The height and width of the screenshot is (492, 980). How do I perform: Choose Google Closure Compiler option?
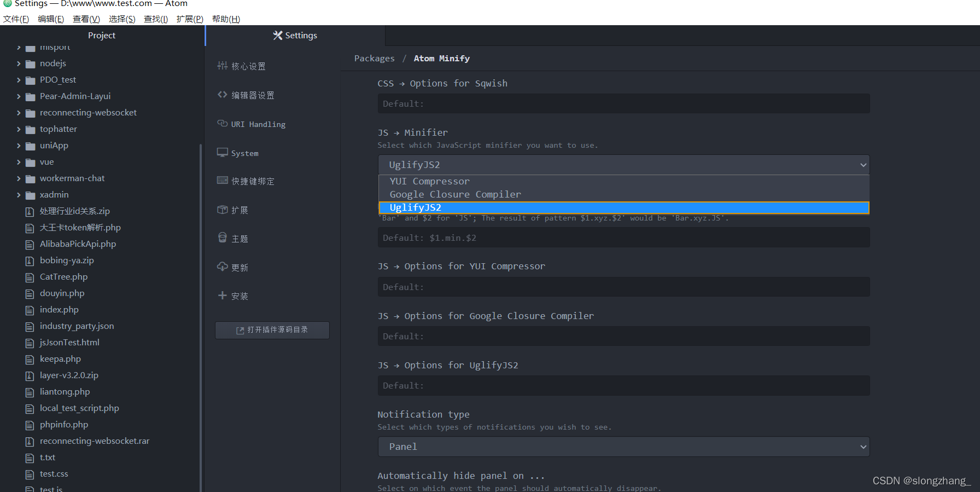click(623, 194)
